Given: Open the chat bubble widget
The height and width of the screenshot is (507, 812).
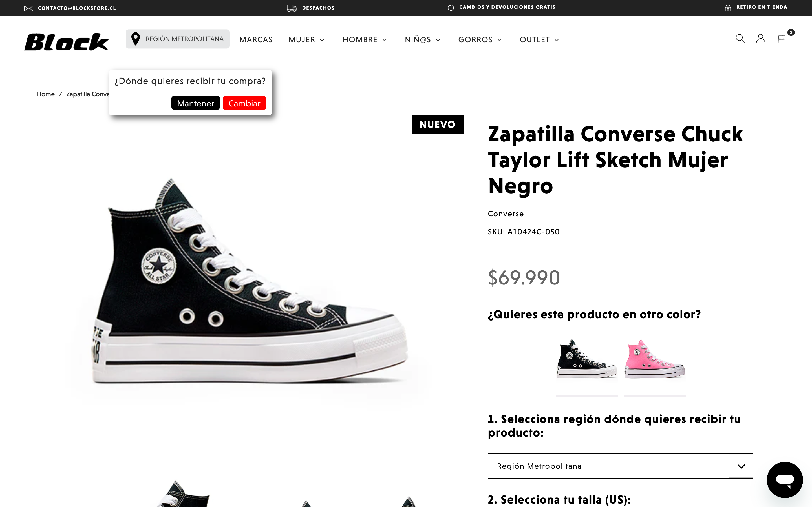Looking at the screenshot, I should tap(784, 479).
